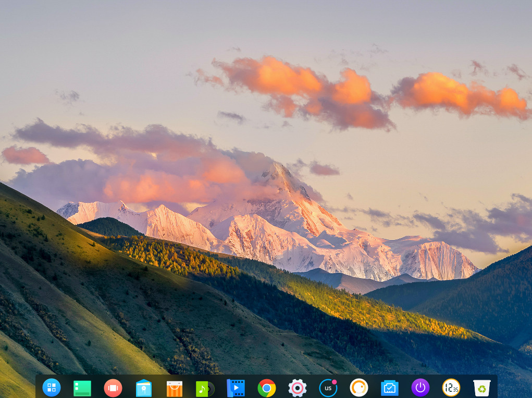Click the dock clock showing 12:35
532x398 pixels.
(x=451, y=388)
